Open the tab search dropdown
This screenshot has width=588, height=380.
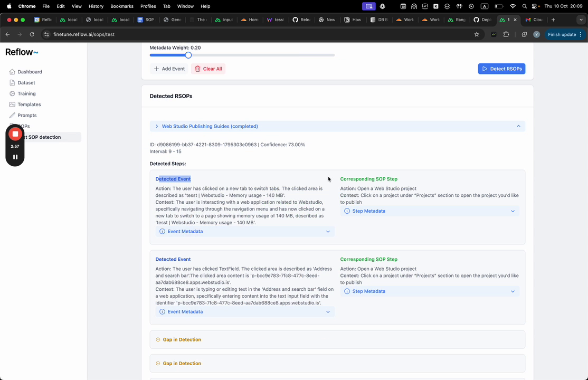[x=581, y=20]
